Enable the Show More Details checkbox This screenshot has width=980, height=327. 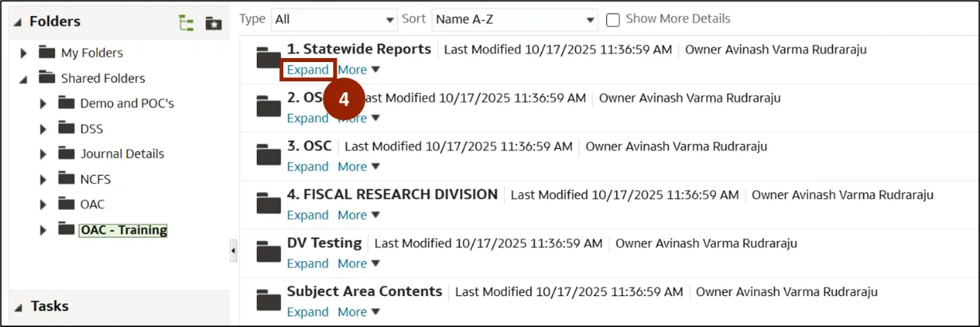(x=613, y=20)
